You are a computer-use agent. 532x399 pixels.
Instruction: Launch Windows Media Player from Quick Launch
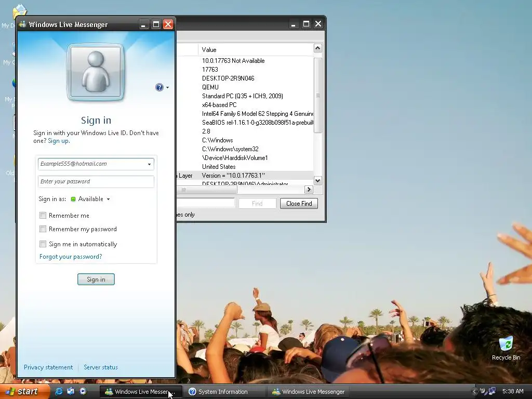83,392
